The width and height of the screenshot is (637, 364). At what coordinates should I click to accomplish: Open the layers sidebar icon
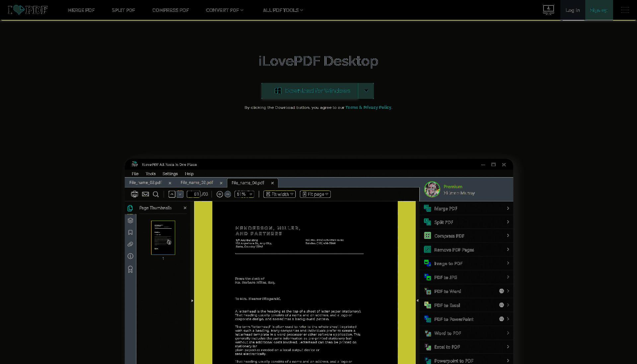tap(130, 220)
